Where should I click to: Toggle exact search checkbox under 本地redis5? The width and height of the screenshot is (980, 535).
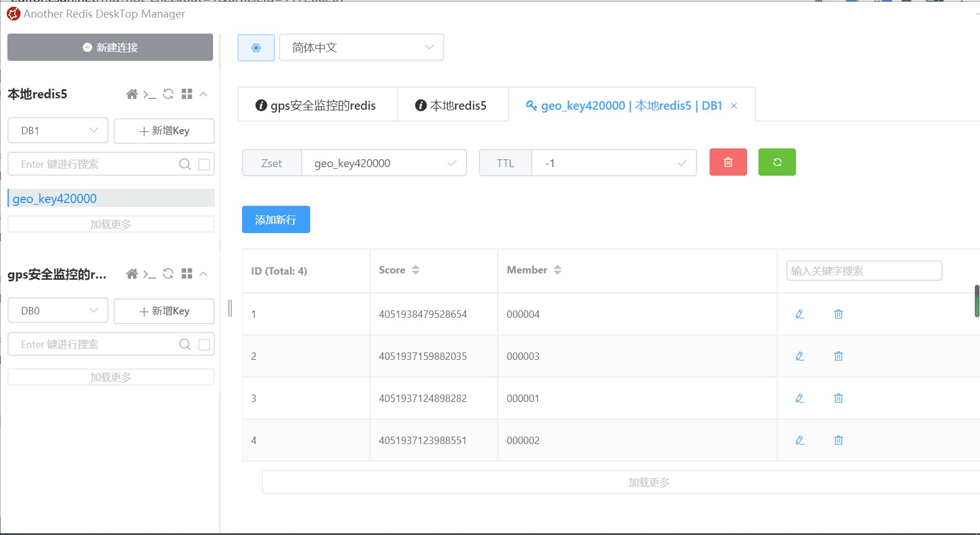pos(205,164)
